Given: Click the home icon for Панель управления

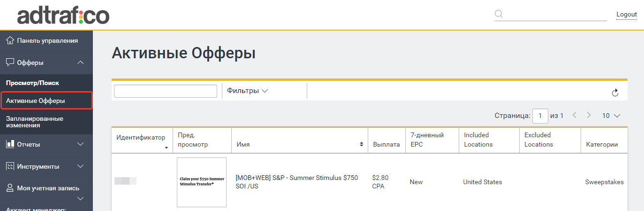Looking at the screenshot, I should (x=10, y=40).
